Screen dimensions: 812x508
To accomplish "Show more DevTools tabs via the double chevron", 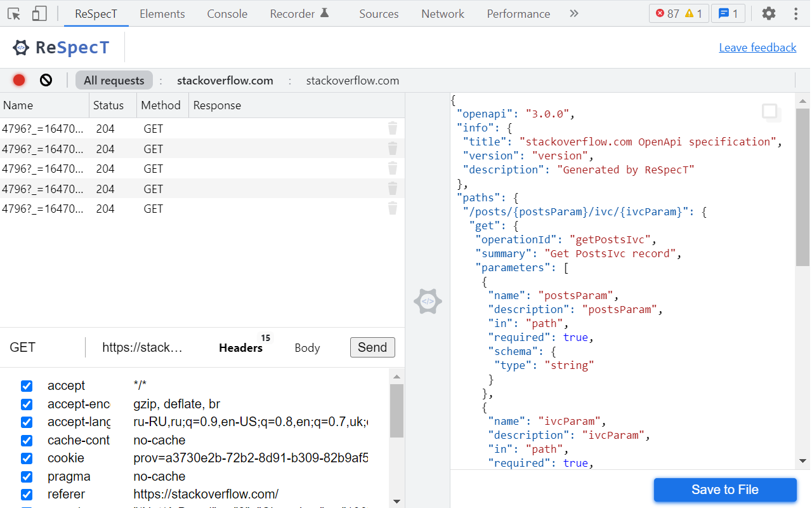I will (574, 13).
